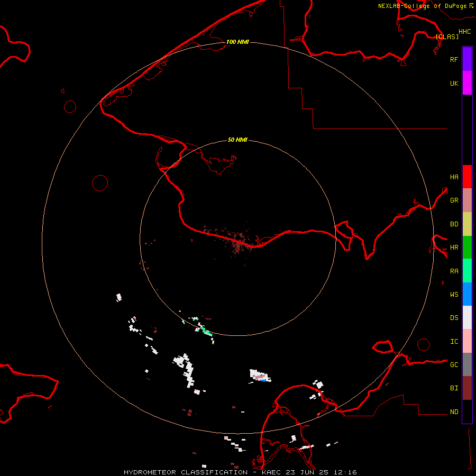Select the GC gray legend swatch

click(467, 364)
